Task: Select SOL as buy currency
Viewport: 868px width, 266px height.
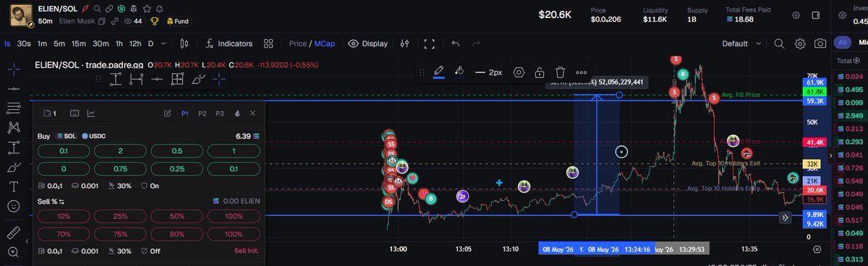Action: pos(67,136)
